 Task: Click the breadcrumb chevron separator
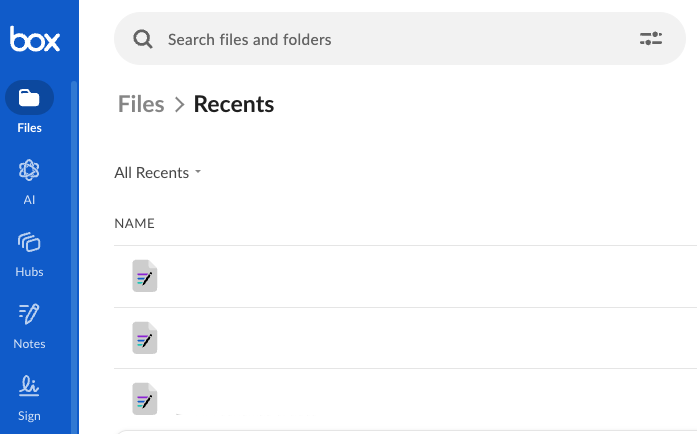pyautogui.click(x=180, y=104)
